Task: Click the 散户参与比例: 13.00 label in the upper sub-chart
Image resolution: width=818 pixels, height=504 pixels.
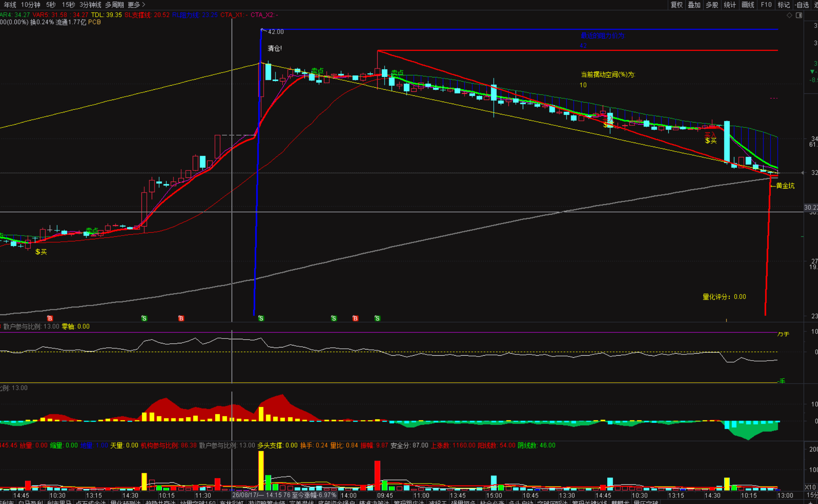Action: coord(31,327)
